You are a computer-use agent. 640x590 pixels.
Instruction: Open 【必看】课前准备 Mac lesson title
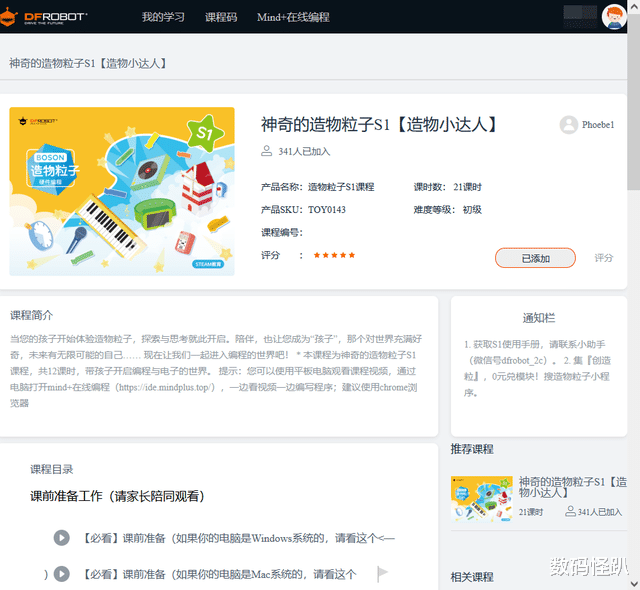pos(220,574)
